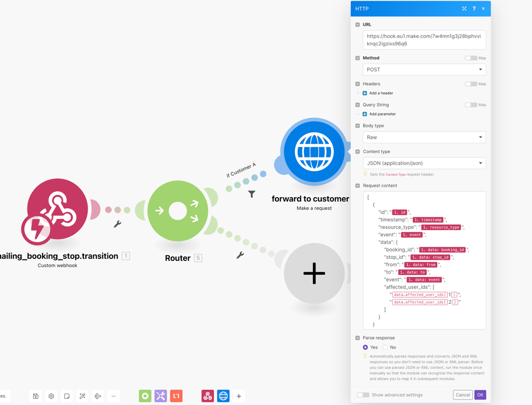Open the orange Text parser brackets icon
This screenshot has width=532, height=405.
point(176,396)
